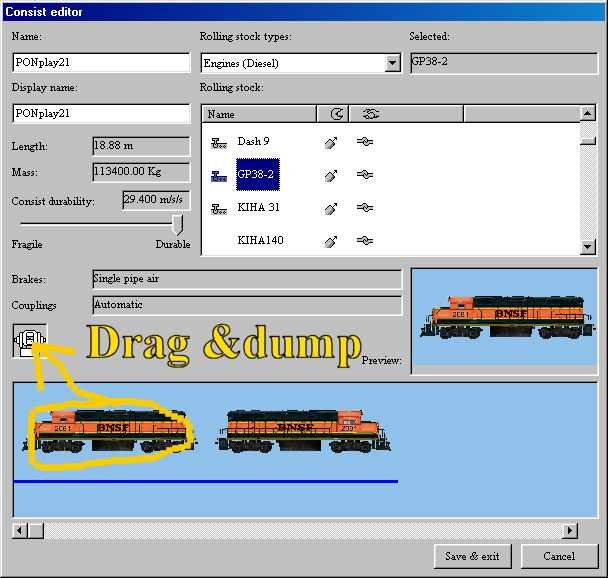The image size is (608, 578).
Task: Click the consist view scroll left arrow
Action: [x=20, y=530]
